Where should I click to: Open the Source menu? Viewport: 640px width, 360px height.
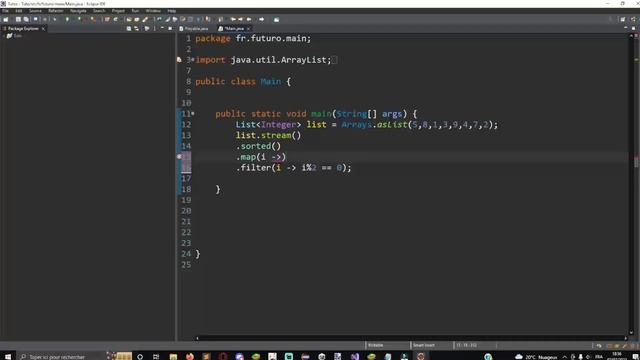pos(35,11)
